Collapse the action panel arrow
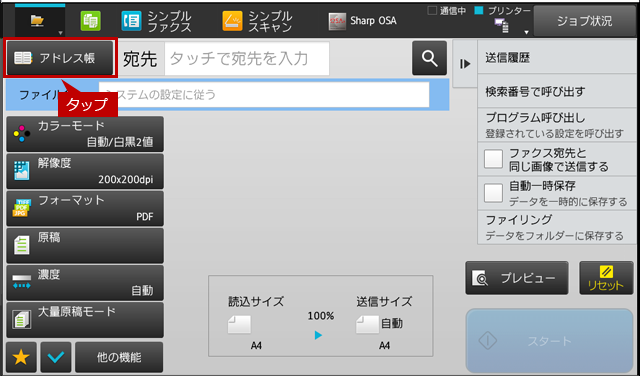The image size is (640, 376). pos(465,64)
